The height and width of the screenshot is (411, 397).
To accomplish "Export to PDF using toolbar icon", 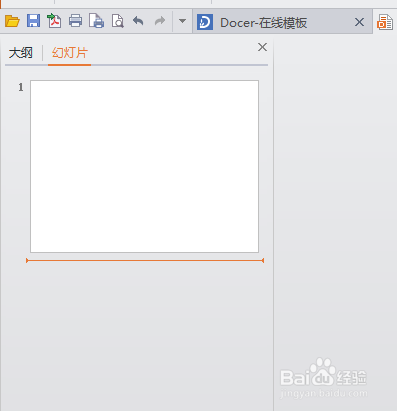I will (54, 21).
